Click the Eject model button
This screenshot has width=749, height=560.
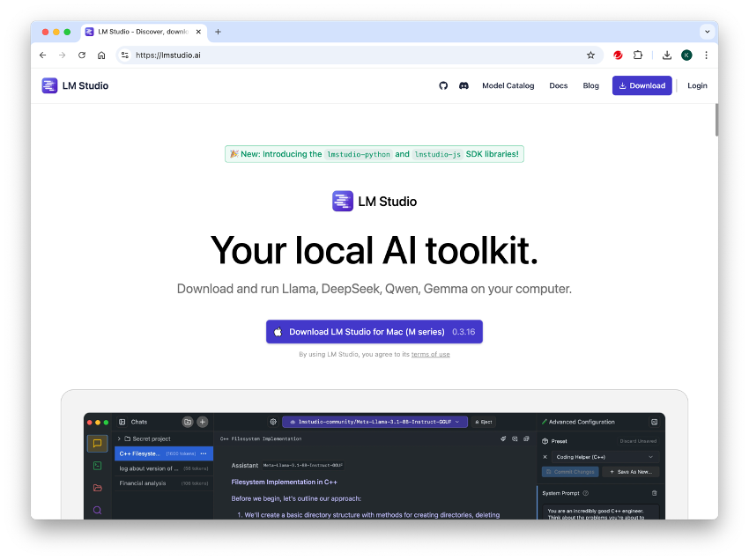coord(484,422)
